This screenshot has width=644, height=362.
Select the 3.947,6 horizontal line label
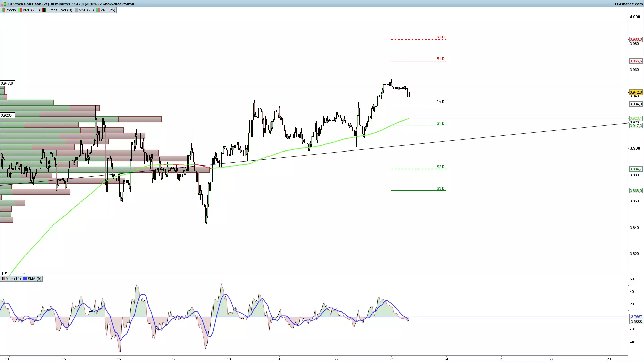(x=7, y=83)
